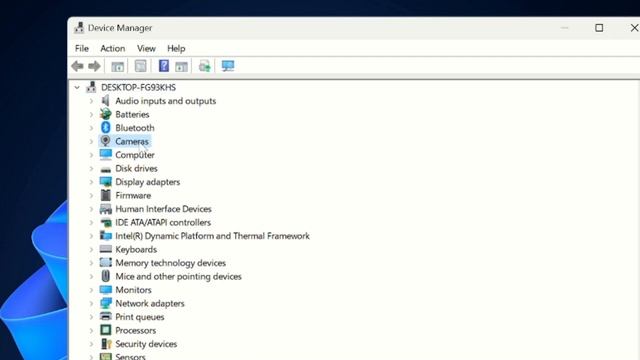Click the Audio inputs and outputs speaker icon

pyautogui.click(x=105, y=101)
